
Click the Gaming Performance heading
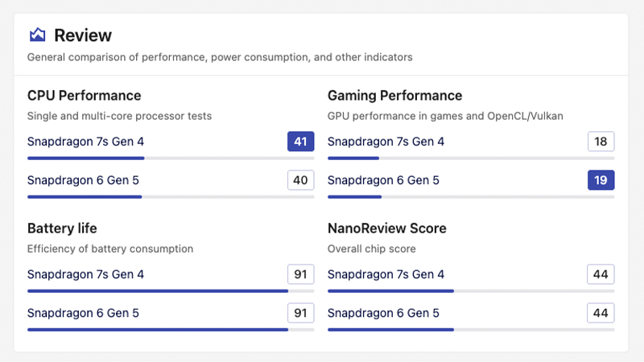click(x=394, y=96)
